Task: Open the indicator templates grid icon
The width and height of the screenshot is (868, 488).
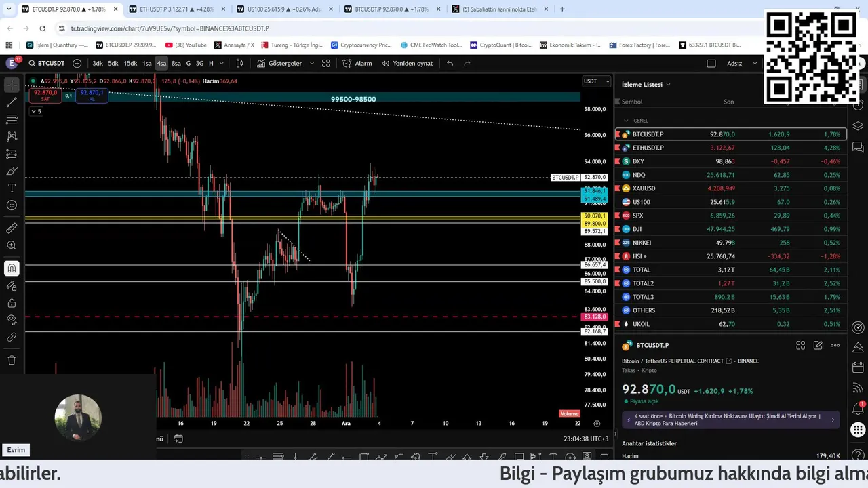Action: (x=326, y=63)
